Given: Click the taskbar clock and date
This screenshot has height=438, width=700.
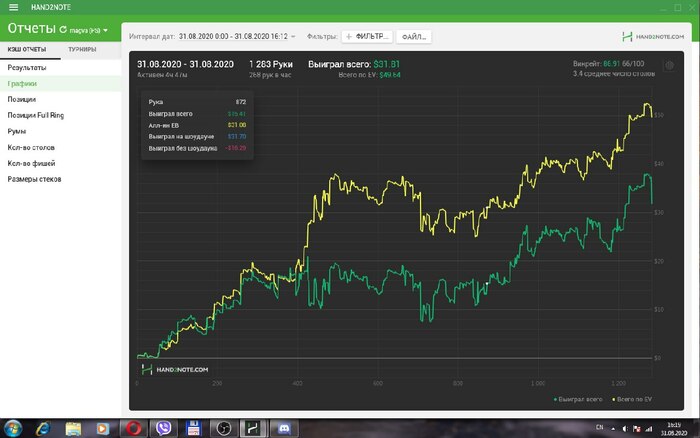Looking at the screenshot, I should (674, 429).
